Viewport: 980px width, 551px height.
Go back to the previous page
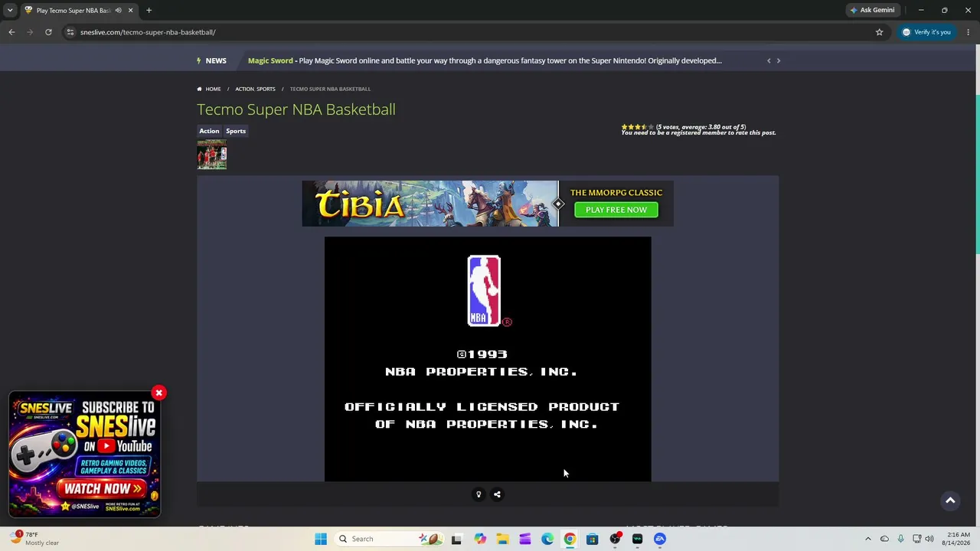[11, 32]
